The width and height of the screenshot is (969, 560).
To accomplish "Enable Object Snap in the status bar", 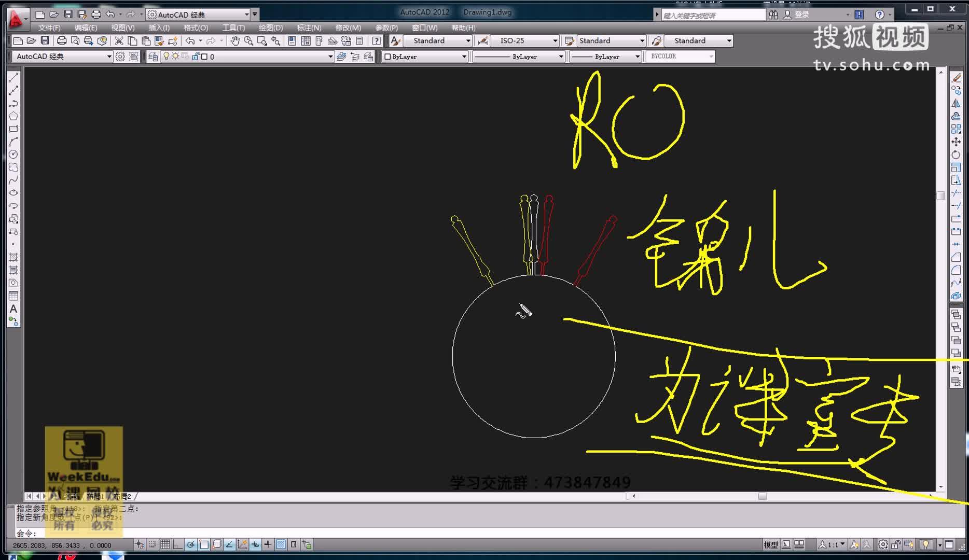I will pos(203,545).
